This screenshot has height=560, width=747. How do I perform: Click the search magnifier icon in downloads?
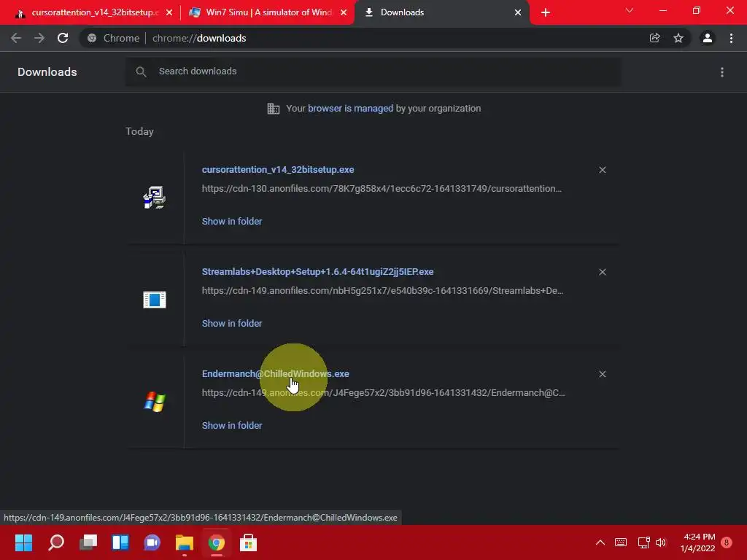(141, 72)
